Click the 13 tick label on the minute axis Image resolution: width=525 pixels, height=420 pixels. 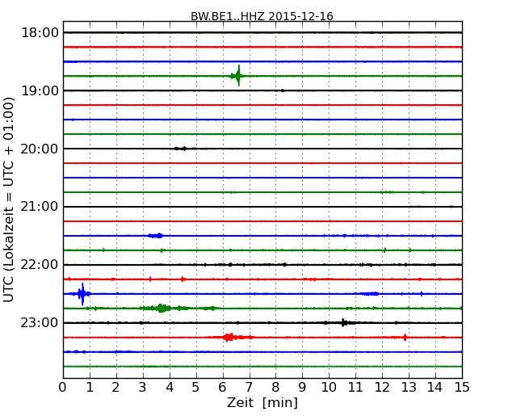pyautogui.click(x=409, y=388)
